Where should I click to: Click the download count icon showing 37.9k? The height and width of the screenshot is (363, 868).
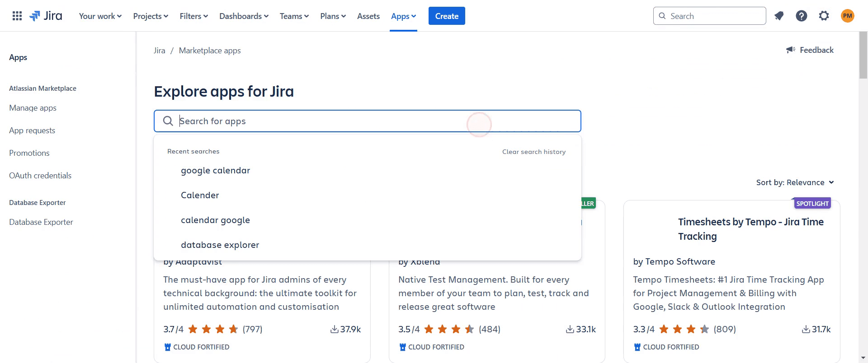point(334,330)
